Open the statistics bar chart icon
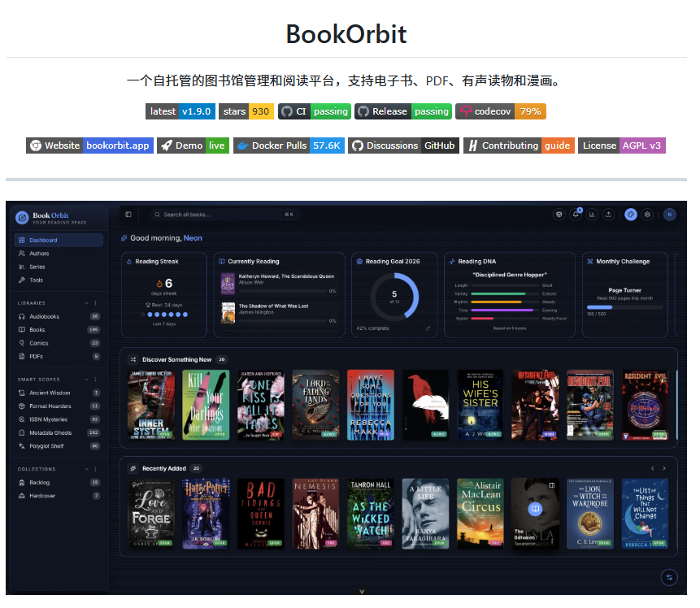Screen dimensions: 700x608 click(592, 215)
